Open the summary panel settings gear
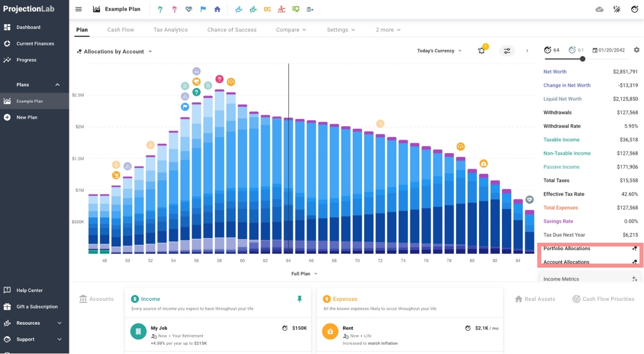 click(637, 50)
